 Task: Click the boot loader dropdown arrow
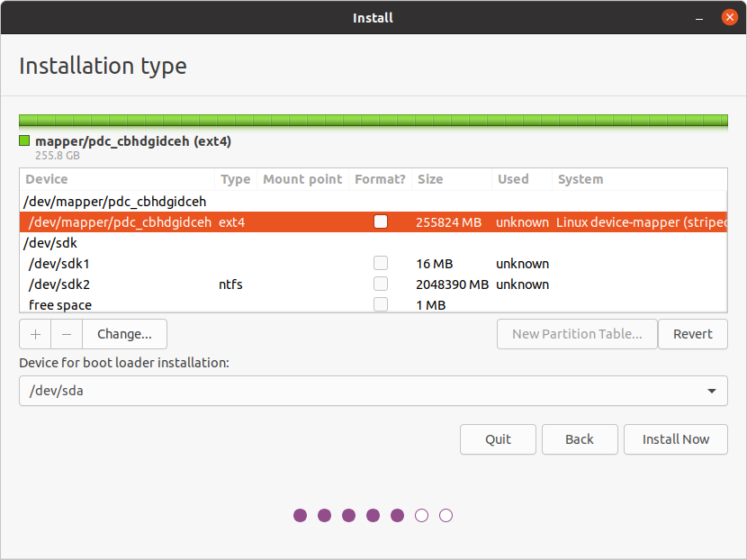pyautogui.click(x=712, y=391)
